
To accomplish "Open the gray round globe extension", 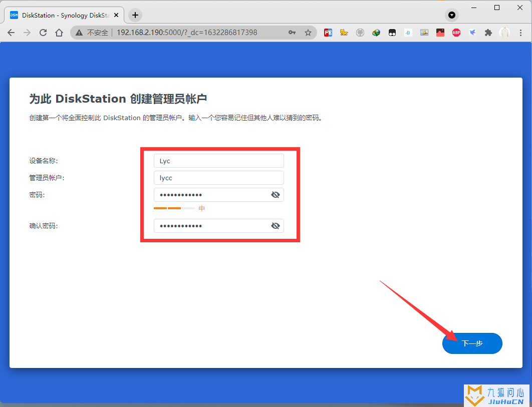I will [x=360, y=33].
